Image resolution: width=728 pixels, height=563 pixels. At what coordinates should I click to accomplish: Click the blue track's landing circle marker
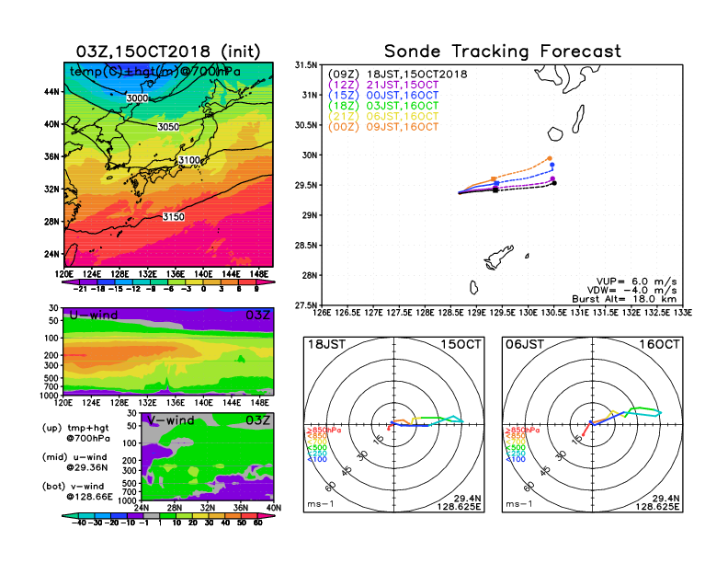[x=552, y=165]
